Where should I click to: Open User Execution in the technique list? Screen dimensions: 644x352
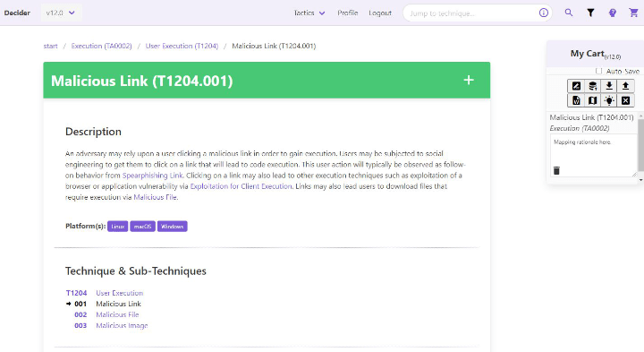[x=120, y=293]
